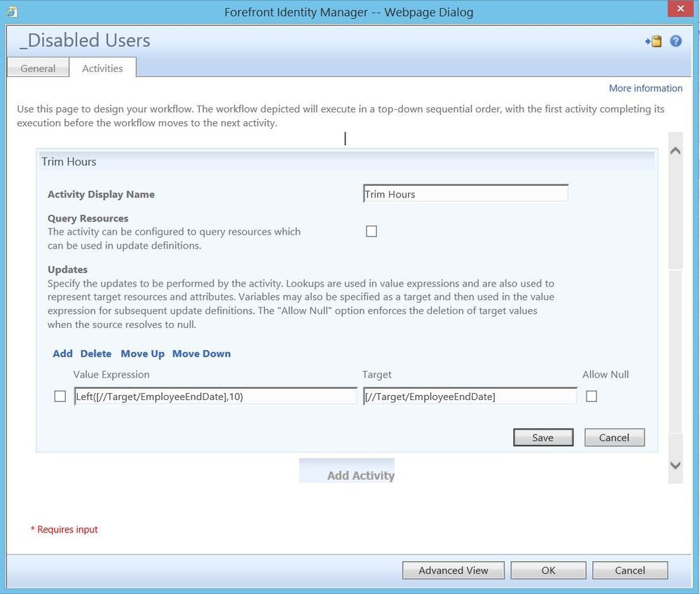Confirm with the OK button

(x=548, y=570)
